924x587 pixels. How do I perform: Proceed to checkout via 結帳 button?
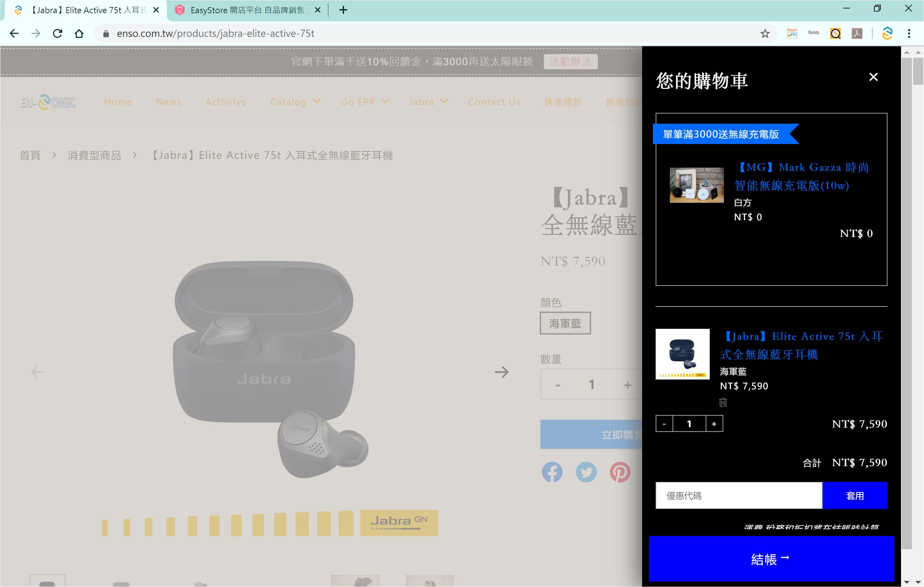point(771,559)
